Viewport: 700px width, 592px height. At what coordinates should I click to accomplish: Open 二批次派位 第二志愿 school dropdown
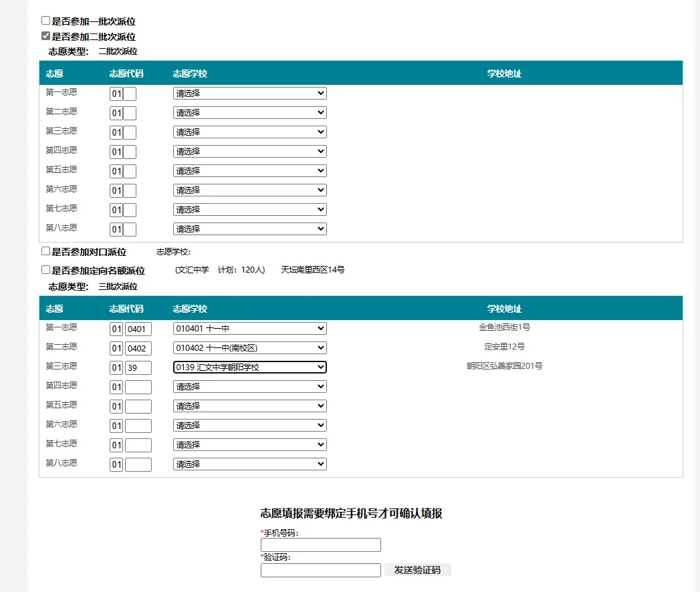249,112
